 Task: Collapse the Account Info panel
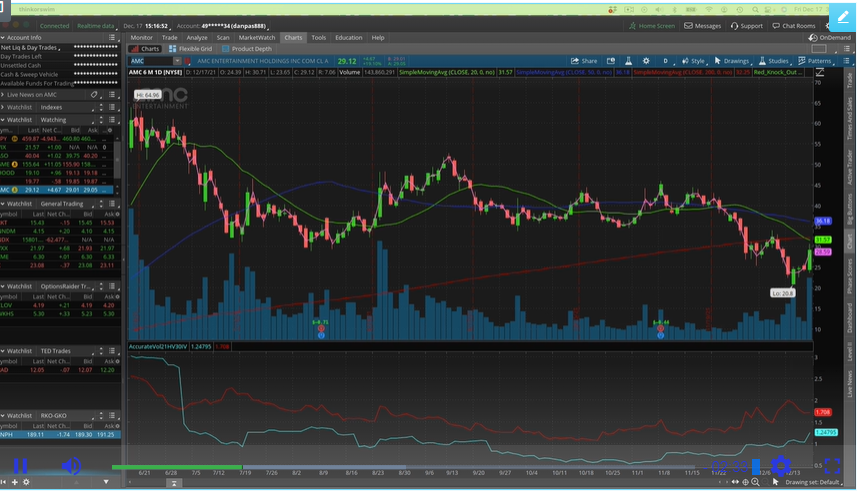click(x=3, y=38)
